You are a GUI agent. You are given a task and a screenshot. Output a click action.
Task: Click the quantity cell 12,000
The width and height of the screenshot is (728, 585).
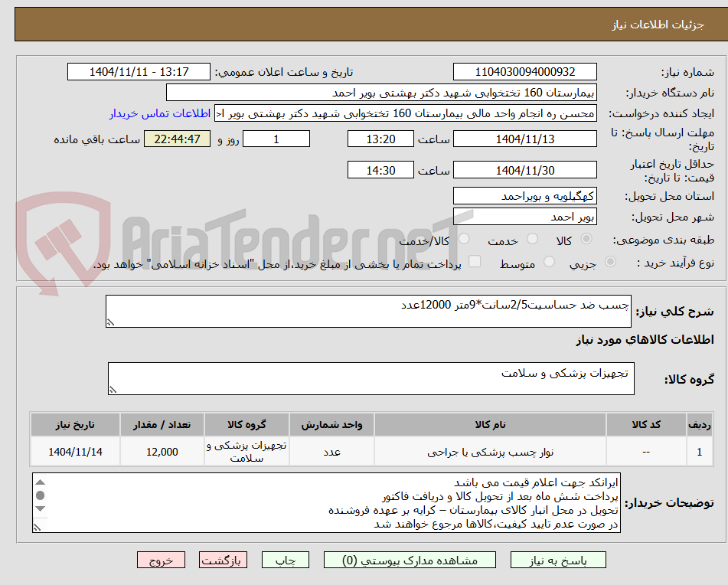(x=162, y=452)
